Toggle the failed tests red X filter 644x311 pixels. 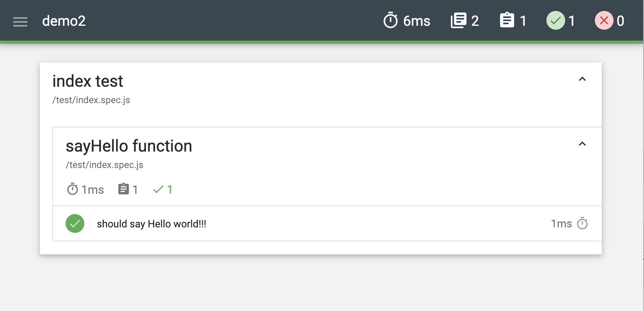[604, 20]
